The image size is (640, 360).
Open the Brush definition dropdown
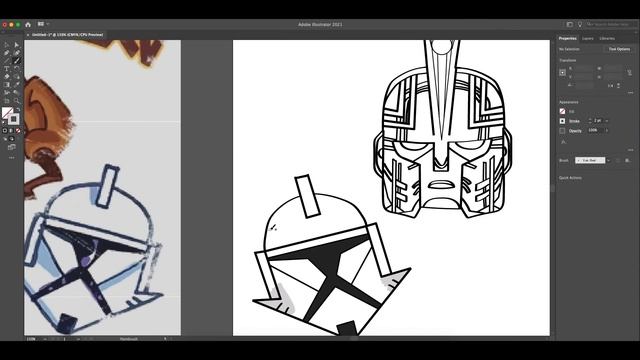609,160
